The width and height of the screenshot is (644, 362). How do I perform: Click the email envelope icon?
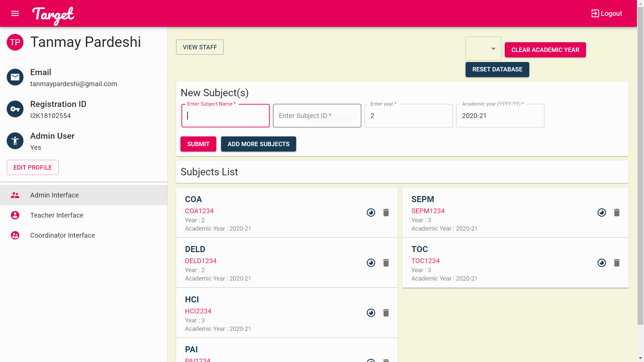[15, 77]
